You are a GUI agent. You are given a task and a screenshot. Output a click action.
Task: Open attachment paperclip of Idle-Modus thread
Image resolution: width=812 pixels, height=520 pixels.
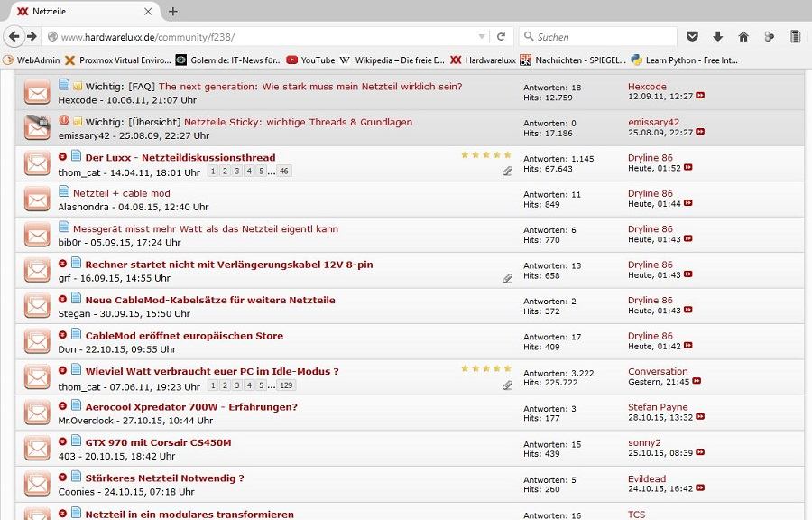507,385
